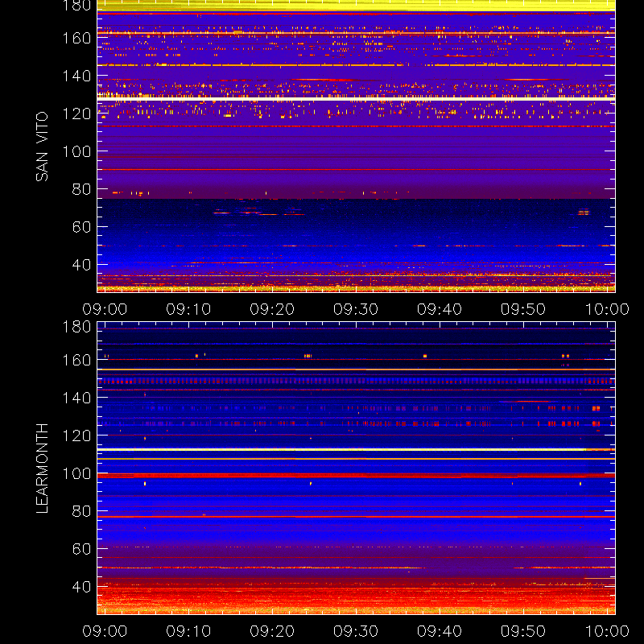Viewport: 644px width, 644px height.
Task: Click the SAN VITO vertical axis label
Action: [42, 147]
